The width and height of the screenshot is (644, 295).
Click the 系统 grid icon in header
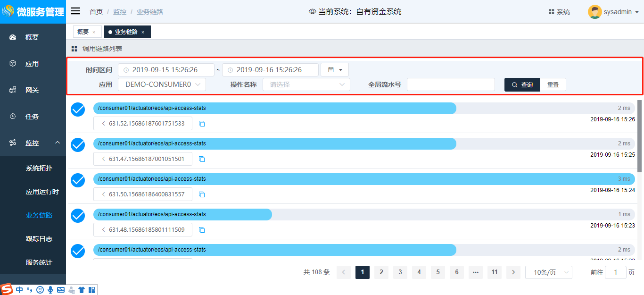pyautogui.click(x=552, y=12)
